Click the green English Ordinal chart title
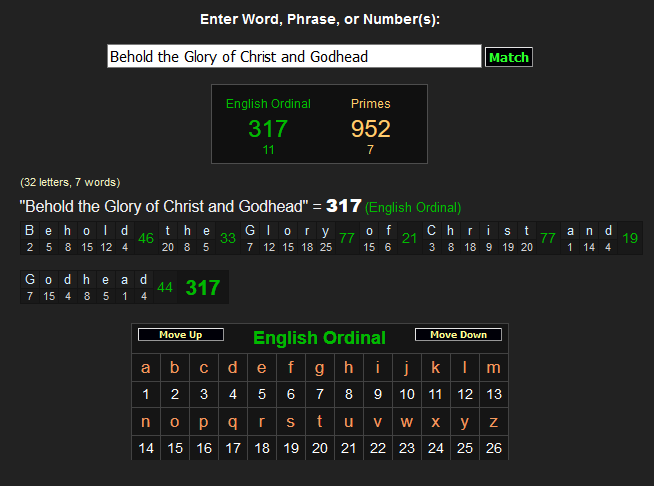The height and width of the screenshot is (486, 654). pyautogui.click(x=319, y=338)
